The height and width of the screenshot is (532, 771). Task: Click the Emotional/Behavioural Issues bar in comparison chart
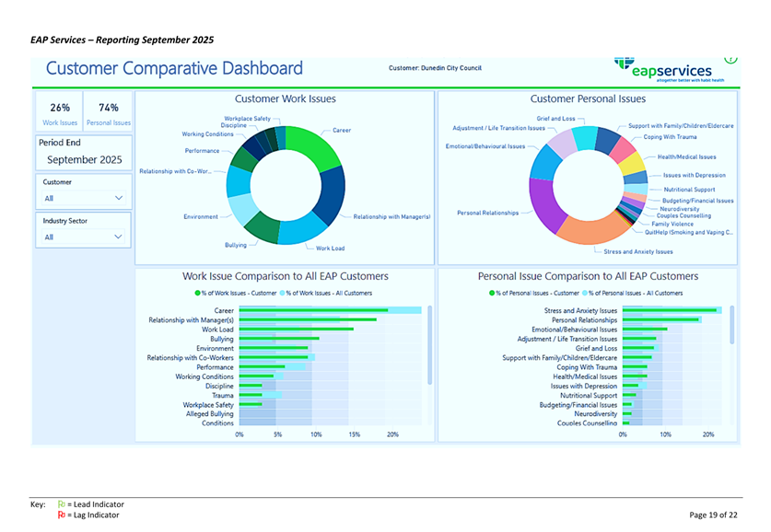[645, 330]
